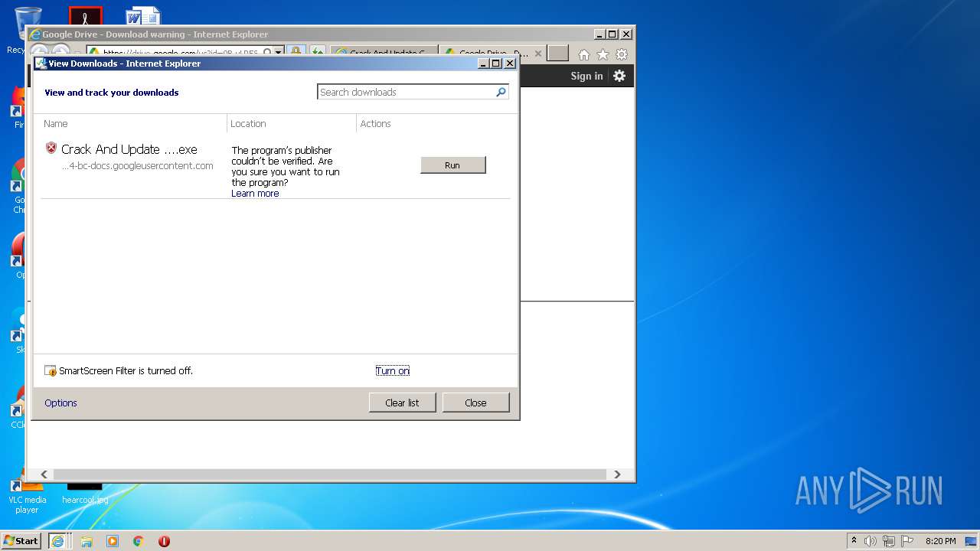This screenshot has height=551, width=980.
Task: Click the googleusercontent.com source text
Action: click(138, 165)
